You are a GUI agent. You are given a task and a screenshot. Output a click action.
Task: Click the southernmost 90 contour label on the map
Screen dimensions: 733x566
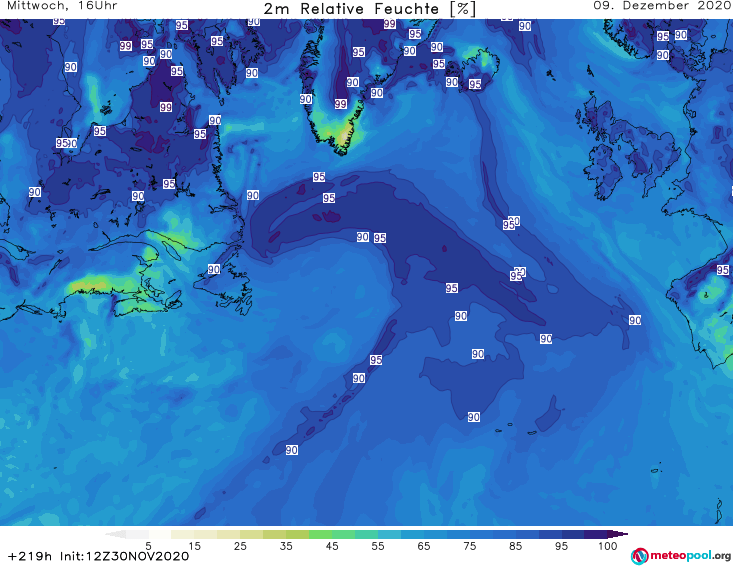pyautogui.click(x=292, y=450)
